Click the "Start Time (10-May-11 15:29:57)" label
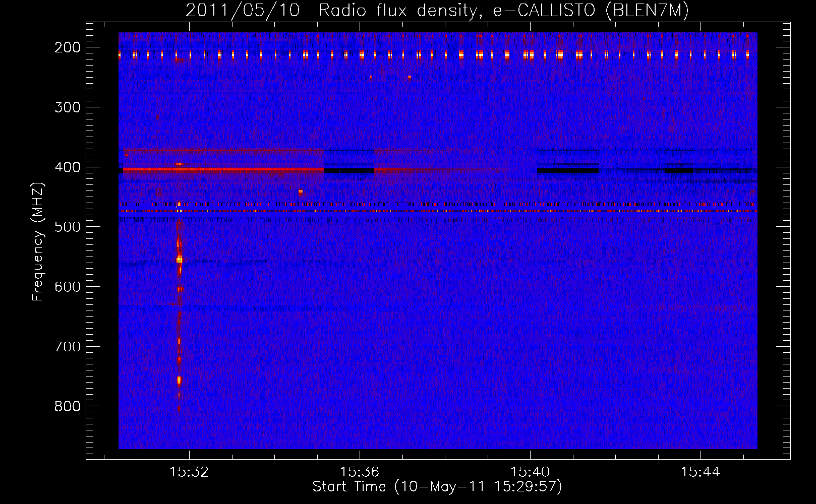This screenshot has width=816, height=504. pos(437,486)
